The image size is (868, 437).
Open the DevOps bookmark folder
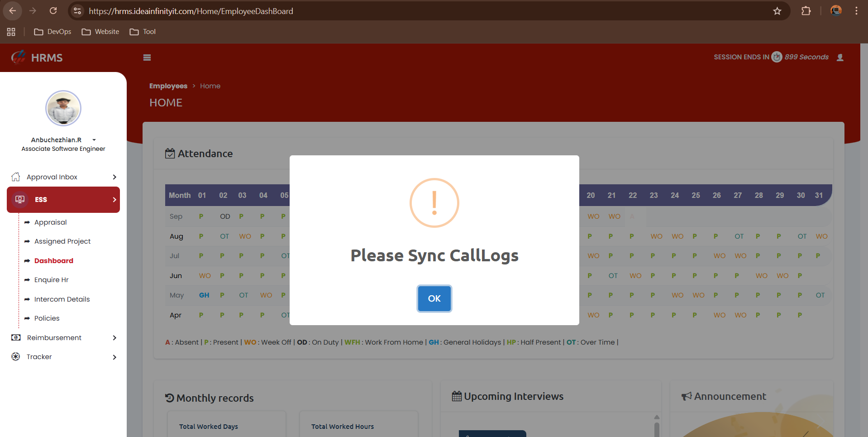point(53,32)
